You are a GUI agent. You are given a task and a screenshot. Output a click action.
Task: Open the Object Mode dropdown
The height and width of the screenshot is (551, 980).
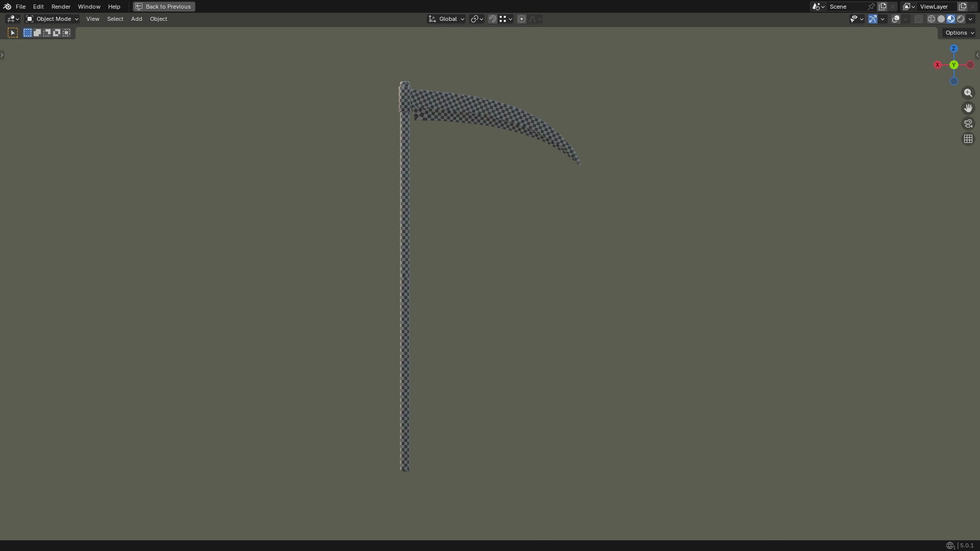(x=52, y=19)
